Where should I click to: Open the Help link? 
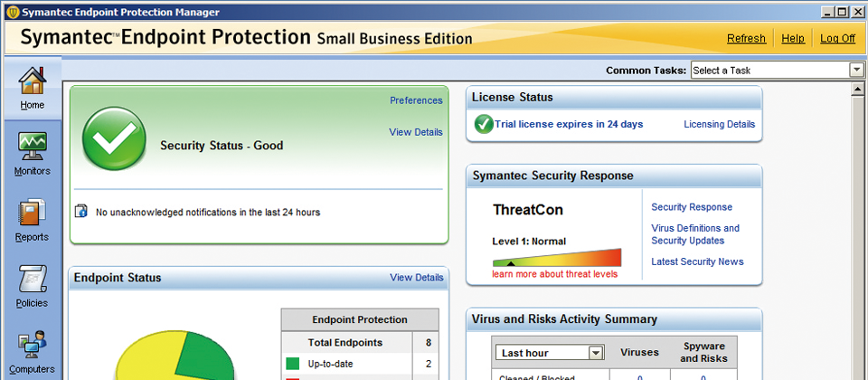pyautogui.click(x=793, y=38)
